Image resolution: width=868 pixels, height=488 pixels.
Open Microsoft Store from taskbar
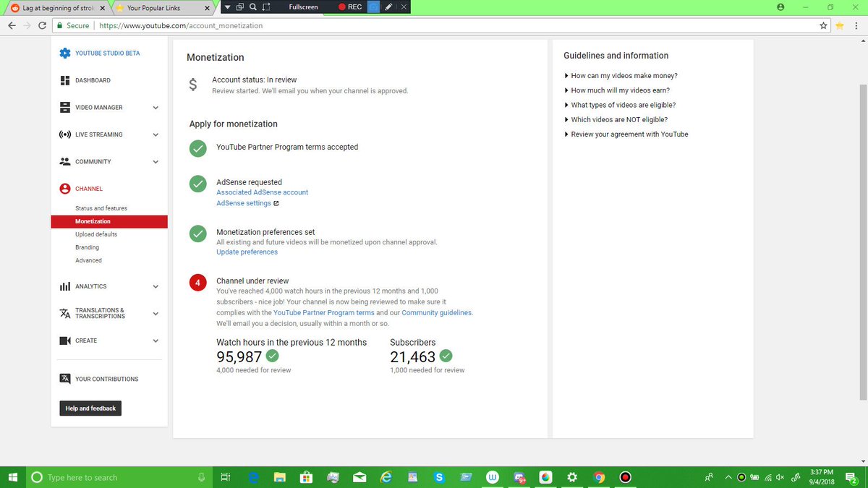pyautogui.click(x=305, y=477)
